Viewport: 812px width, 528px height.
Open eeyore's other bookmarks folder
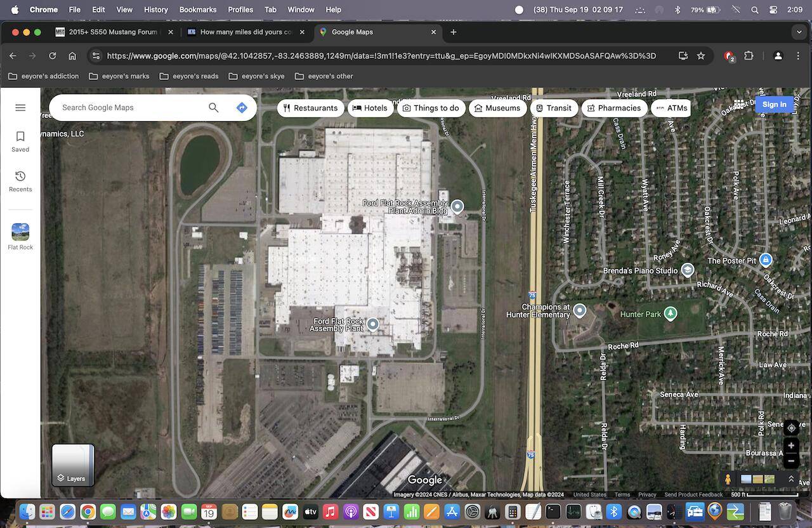[x=324, y=76]
